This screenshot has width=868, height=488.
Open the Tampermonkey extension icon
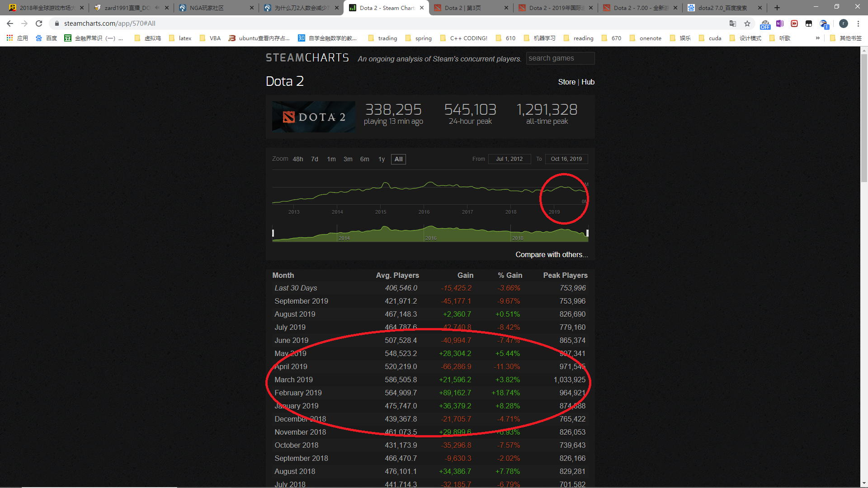tap(809, 23)
